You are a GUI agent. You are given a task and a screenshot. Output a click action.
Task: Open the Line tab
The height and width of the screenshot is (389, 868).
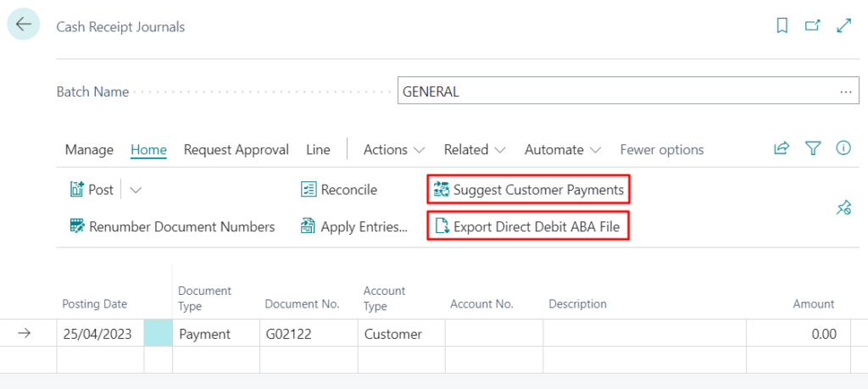319,149
